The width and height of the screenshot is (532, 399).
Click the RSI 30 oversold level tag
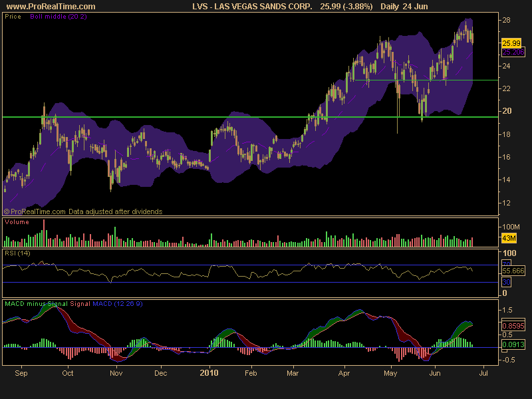tap(506, 282)
